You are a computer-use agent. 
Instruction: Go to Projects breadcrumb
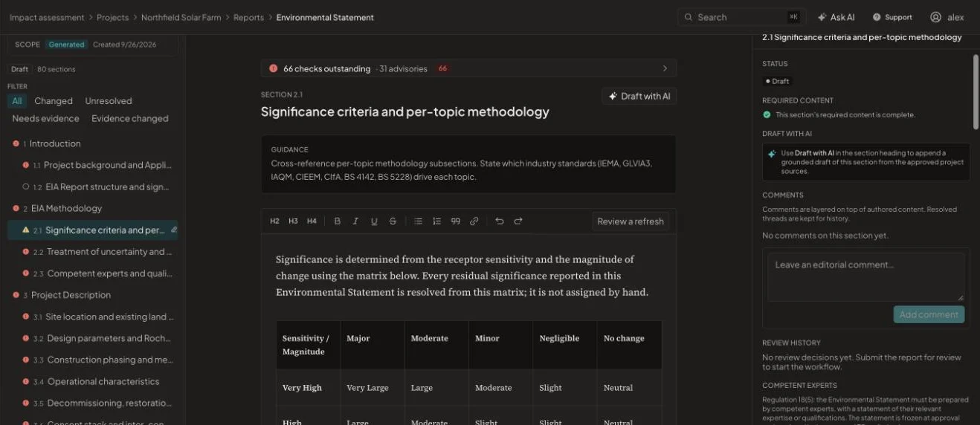pyautogui.click(x=112, y=17)
